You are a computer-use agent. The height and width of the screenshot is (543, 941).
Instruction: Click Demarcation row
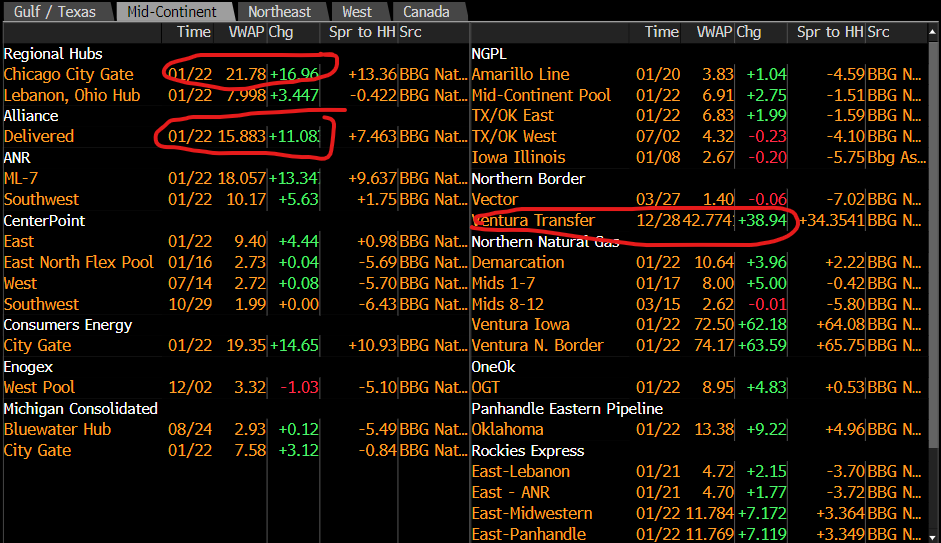[x=699, y=262]
